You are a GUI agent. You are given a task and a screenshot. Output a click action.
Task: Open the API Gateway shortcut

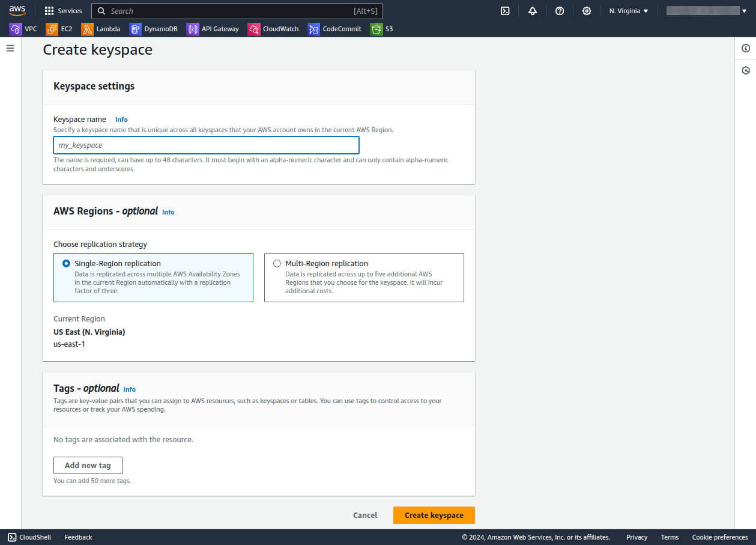[x=219, y=29]
